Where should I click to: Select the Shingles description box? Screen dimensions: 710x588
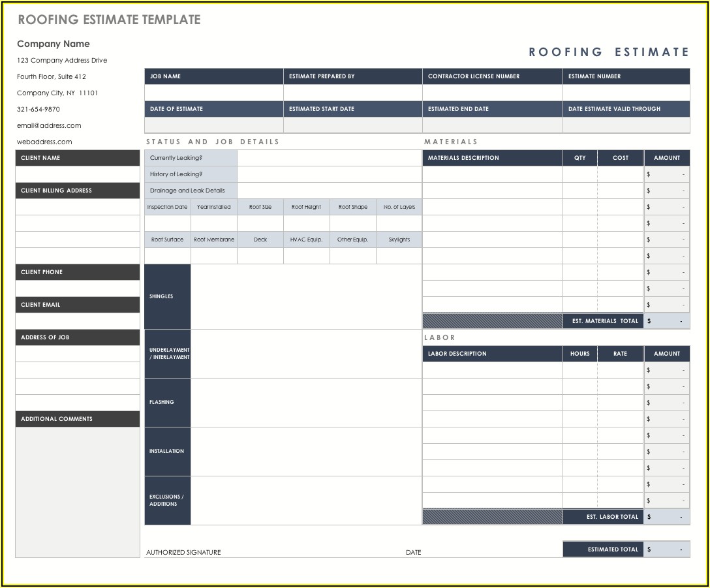[x=306, y=296]
